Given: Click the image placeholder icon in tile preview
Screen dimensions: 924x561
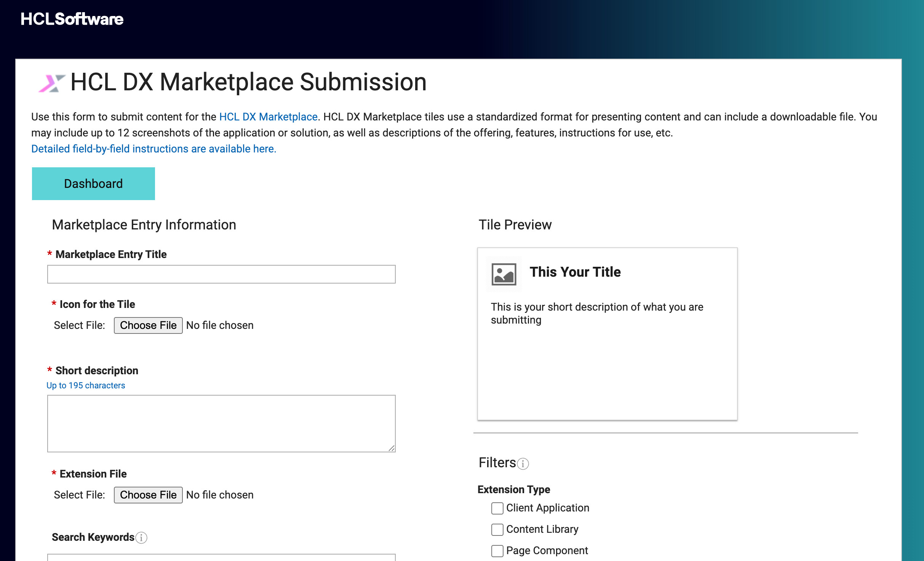Looking at the screenshot, I should [504, 274].
